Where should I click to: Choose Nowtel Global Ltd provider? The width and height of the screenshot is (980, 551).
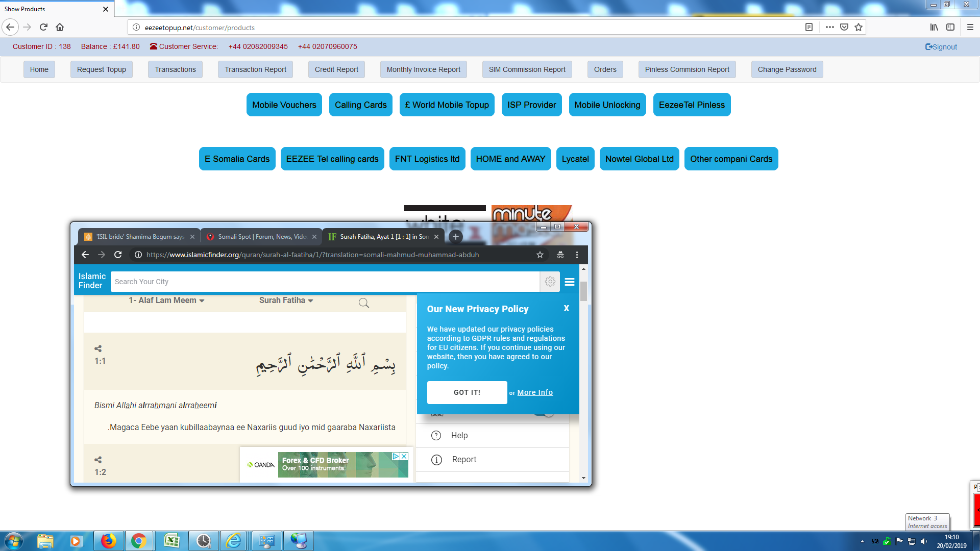pyautogui.click(x=640, y=159)
